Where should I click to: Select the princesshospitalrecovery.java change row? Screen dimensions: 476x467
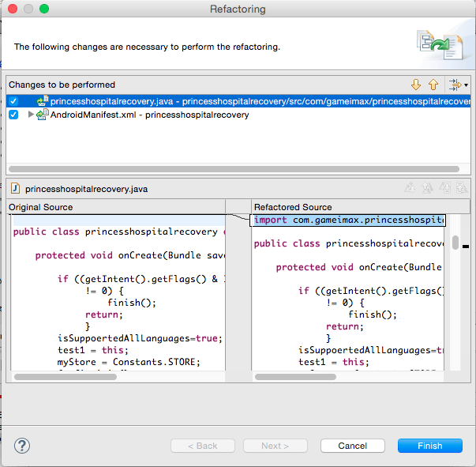coord(238,101)
